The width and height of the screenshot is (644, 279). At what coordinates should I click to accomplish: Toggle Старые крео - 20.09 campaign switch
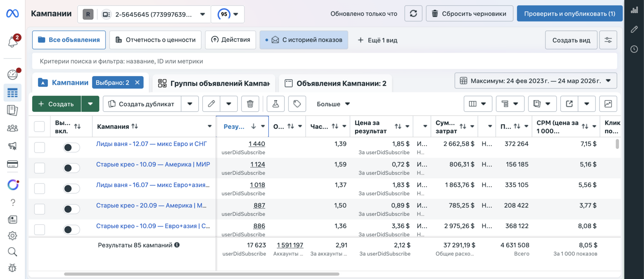[71, 209]
